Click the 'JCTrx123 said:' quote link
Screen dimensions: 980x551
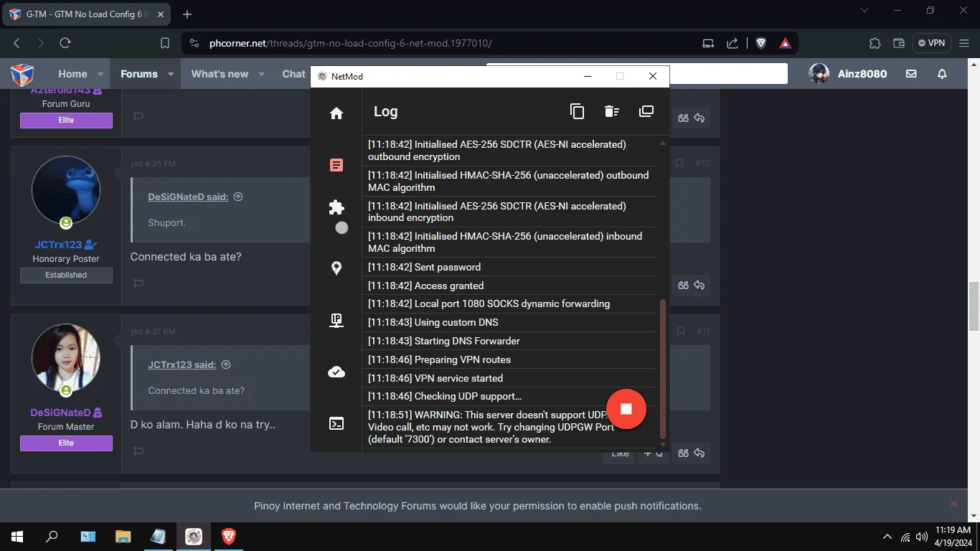click(x=182, y=364)
